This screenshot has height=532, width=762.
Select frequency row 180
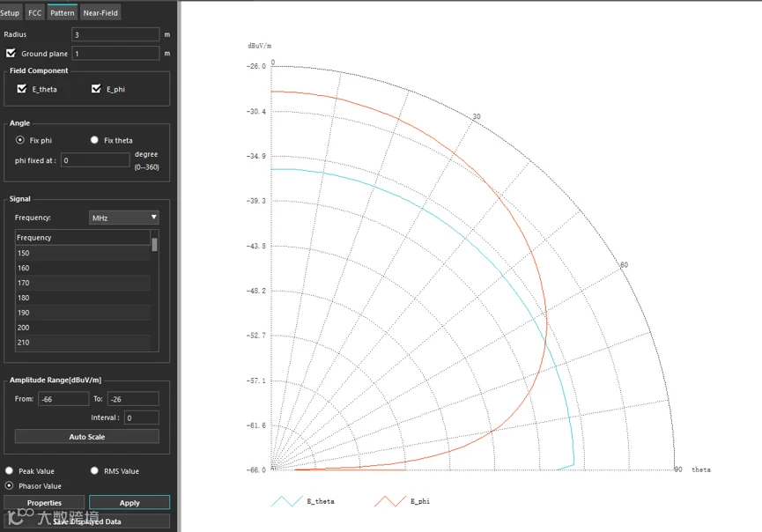point(83,298)
